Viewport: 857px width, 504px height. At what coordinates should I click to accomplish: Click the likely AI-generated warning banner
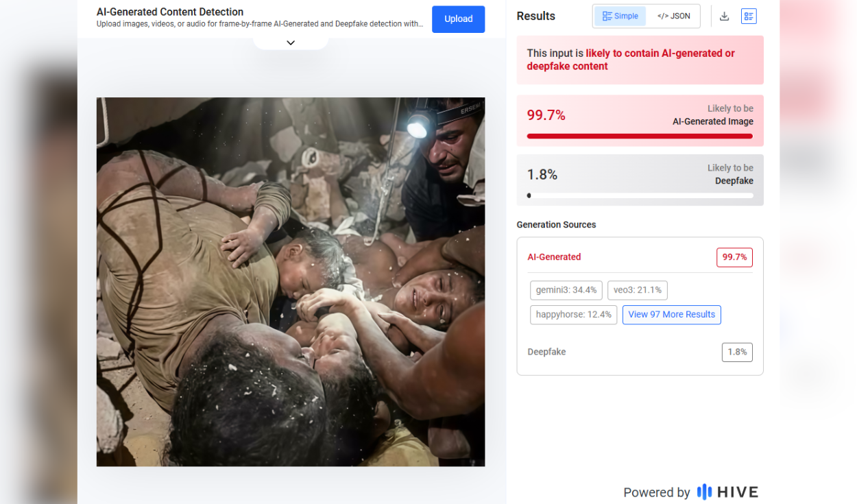pyautogui.click(x=640, y=60)
